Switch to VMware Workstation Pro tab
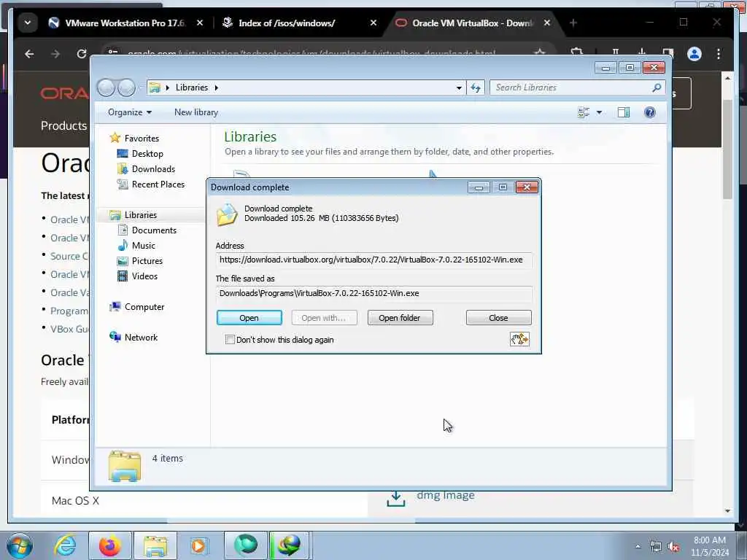Screen dimensions: 747x560 (117, 23)
